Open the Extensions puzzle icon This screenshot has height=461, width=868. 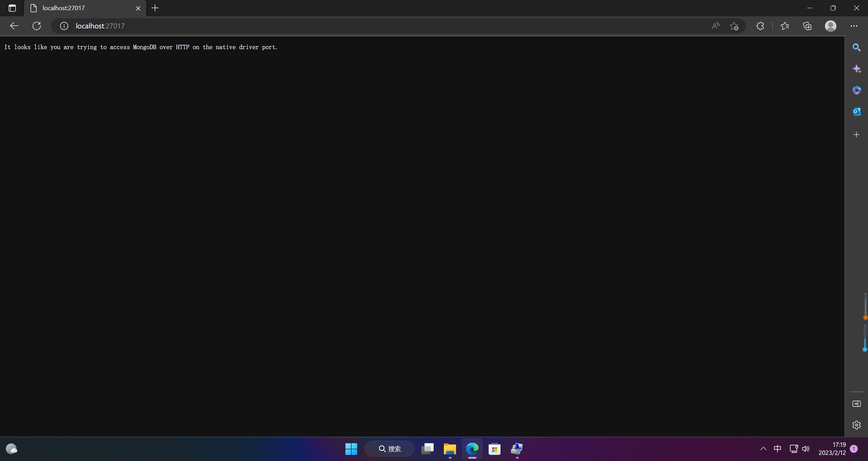[x=760, y=26]
